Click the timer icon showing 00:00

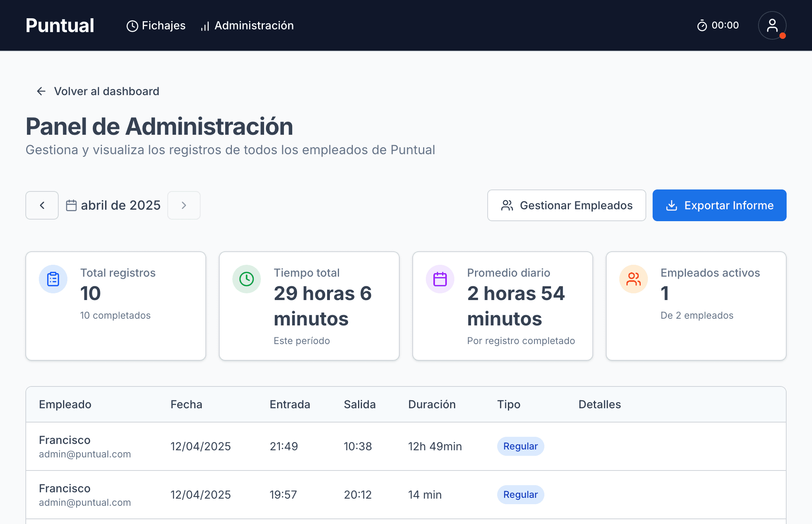click(x=702, y=25)
